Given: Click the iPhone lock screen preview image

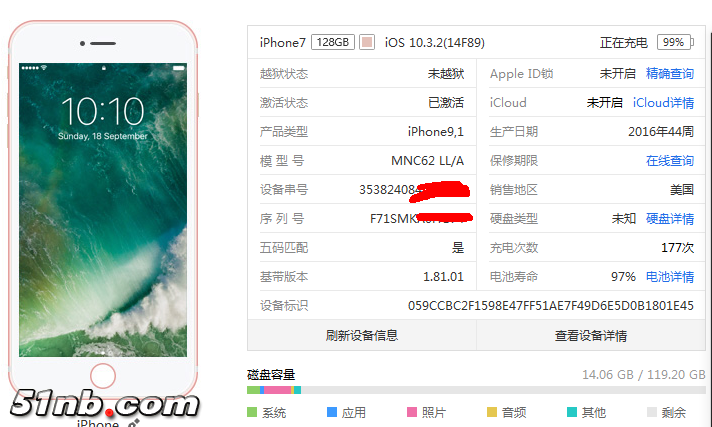Looking at the screenshot, I should click(x=103, y=210).
